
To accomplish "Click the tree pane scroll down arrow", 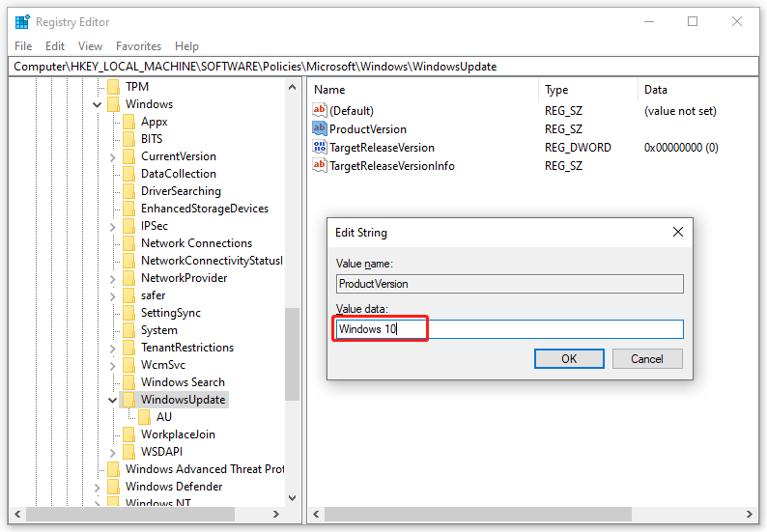I will point(292,498).
